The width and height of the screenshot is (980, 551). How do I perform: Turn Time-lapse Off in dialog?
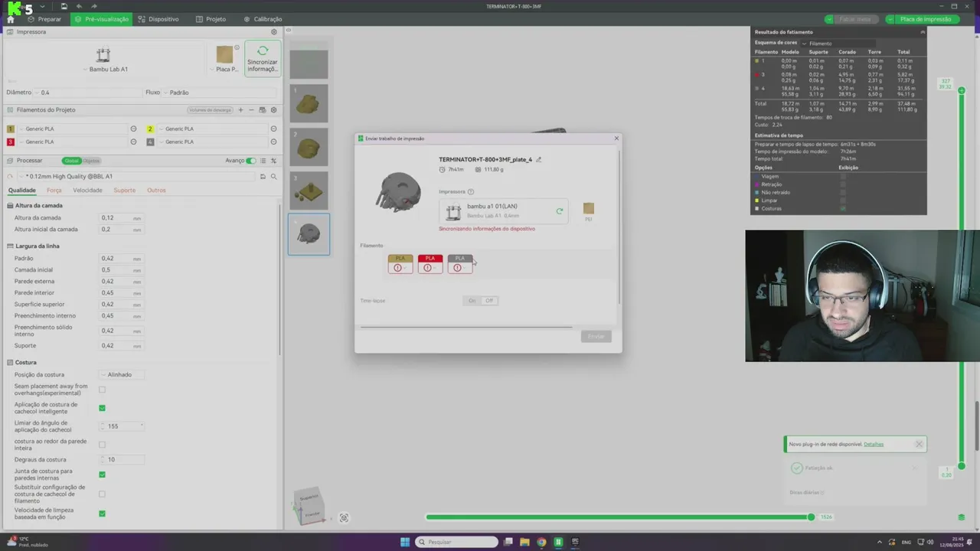pos(489,301)
